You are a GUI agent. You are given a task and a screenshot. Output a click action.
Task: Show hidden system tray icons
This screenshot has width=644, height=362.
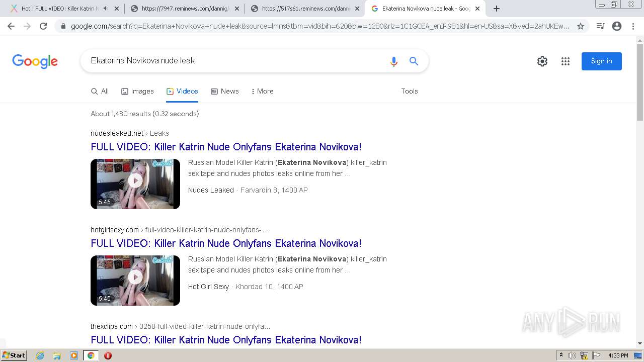point(561,355)
